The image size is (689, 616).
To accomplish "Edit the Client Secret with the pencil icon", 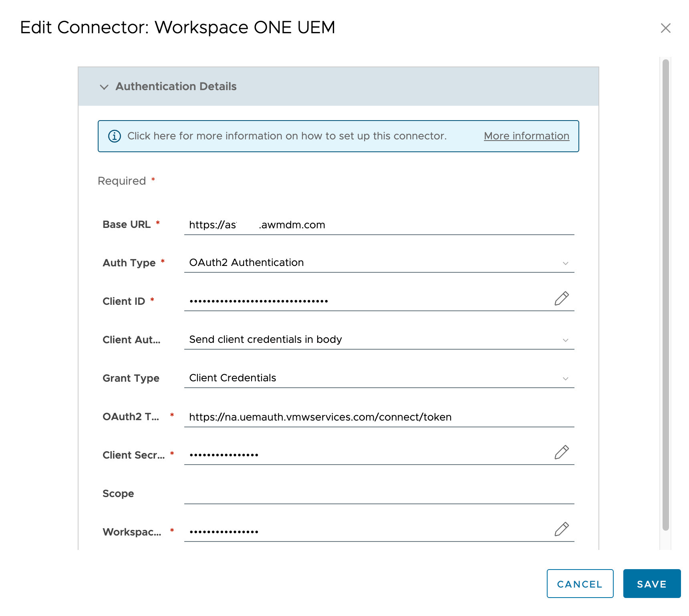I will pos(562,452).
